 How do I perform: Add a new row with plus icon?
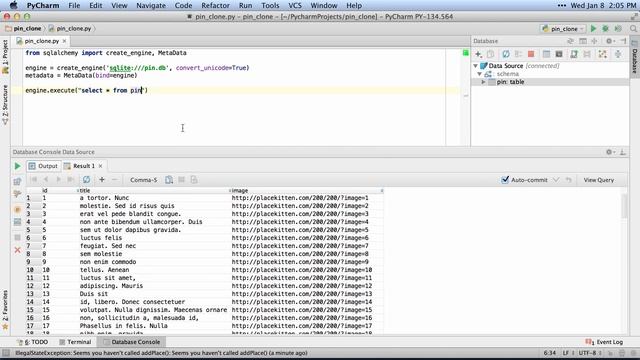[x=102, y=180]
